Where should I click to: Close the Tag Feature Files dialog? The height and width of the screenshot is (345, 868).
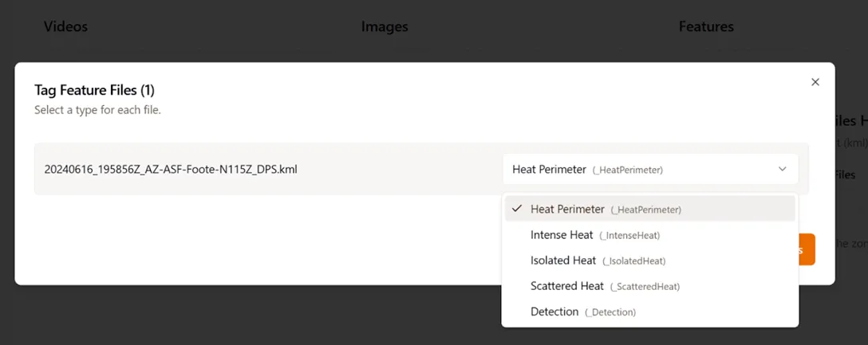tap(815, 82)
